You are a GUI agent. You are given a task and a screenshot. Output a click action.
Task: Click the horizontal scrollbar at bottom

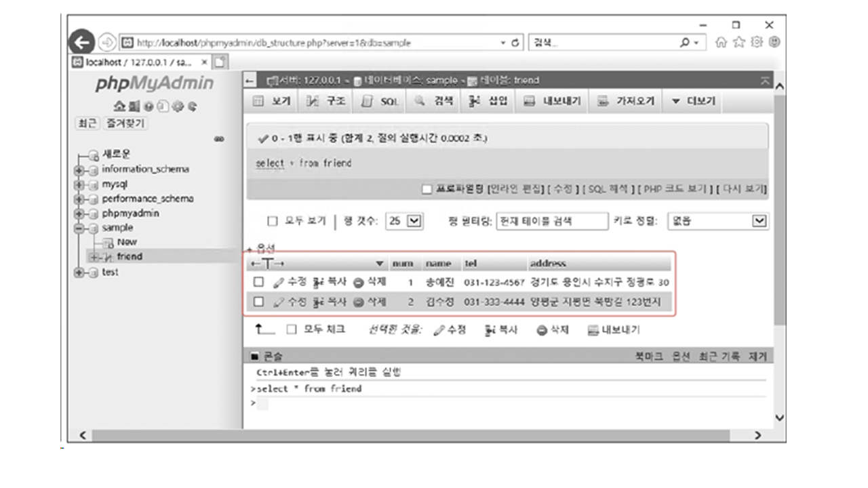point(407,435)
